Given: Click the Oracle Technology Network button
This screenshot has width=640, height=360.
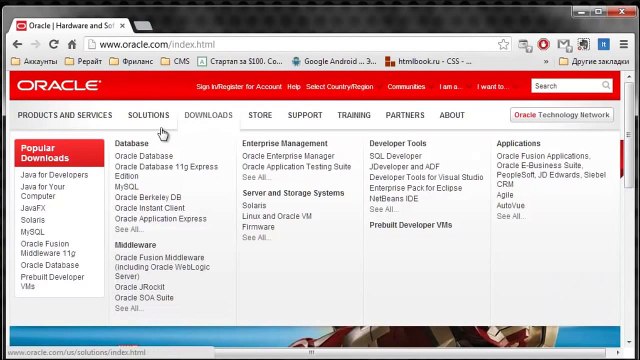Looking at the screenshot, I should click(x=562, y=115).
